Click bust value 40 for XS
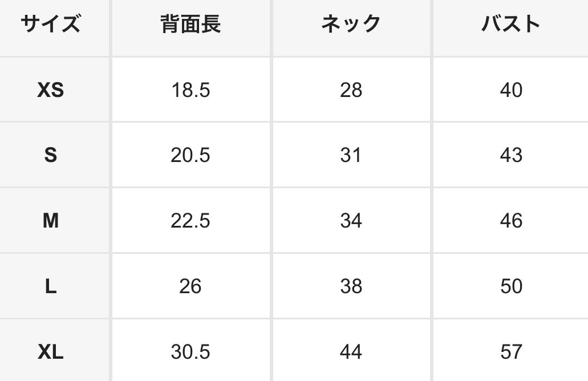The height and width of the screenshot is (381, 588). [x=511, y=90]
